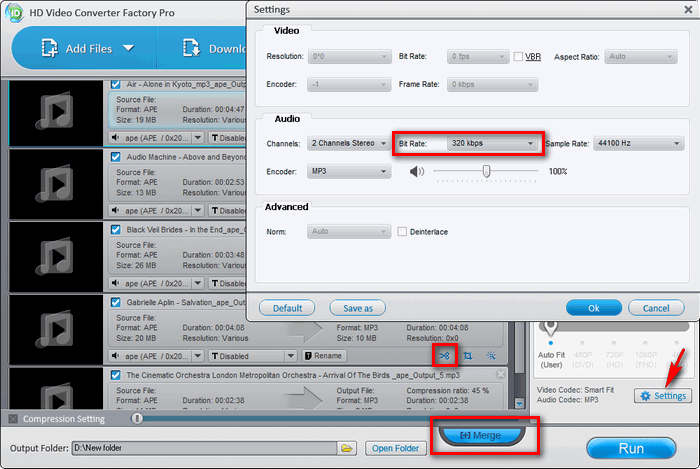Remove The Cinematic Orchestra file with X icon
700x469 pixels.
501,374
